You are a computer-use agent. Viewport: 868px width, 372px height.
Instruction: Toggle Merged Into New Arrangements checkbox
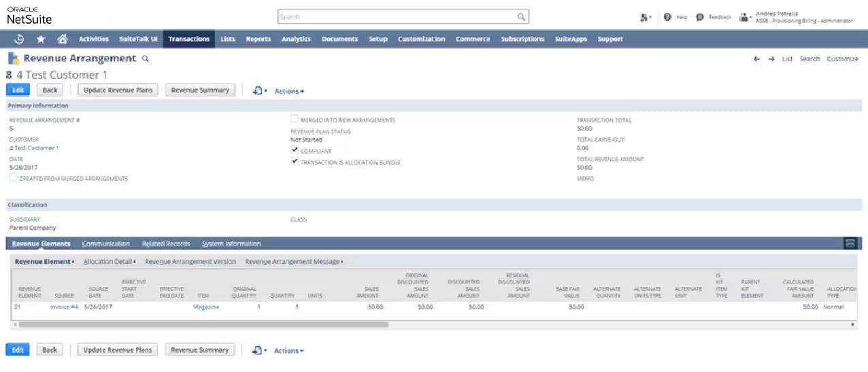pyautogui.click(x=295, y=119)
